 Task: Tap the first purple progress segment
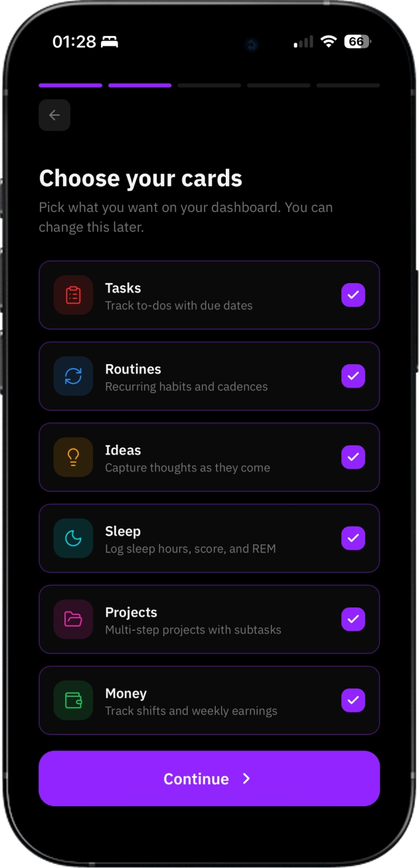[70, 85]
